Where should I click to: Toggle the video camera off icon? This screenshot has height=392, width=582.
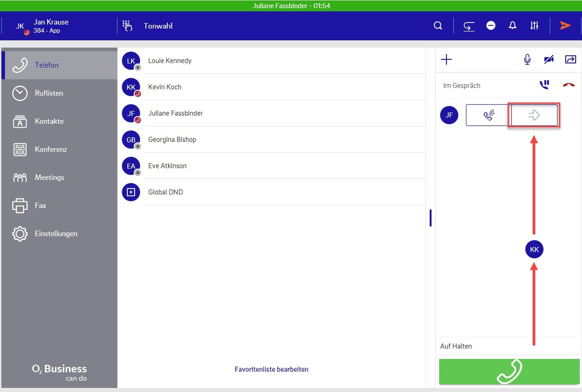tap(549, 60)
